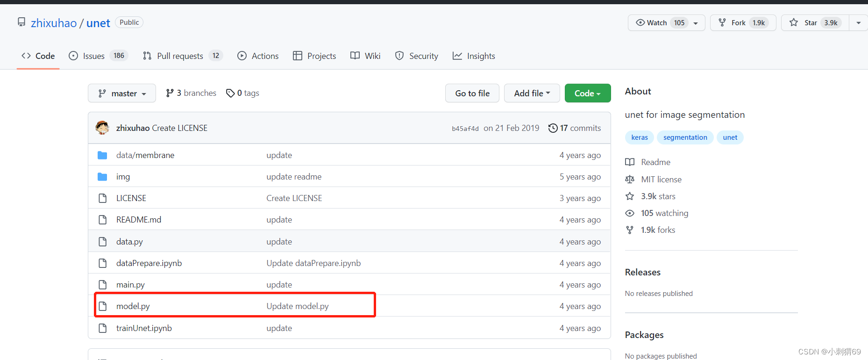This screenshot has height=360, width=868.
Task: Open the LICENSE file
Action: (x=131, y=198)
